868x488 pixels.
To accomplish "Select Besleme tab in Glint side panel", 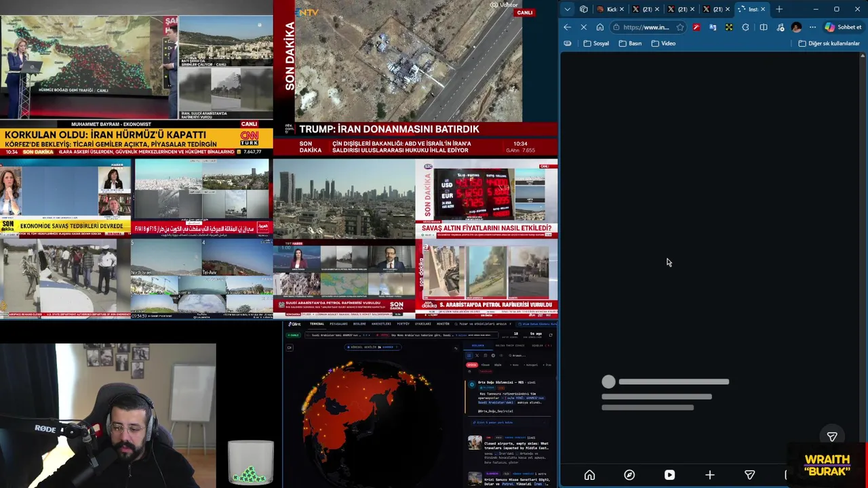I will (478, 345).
